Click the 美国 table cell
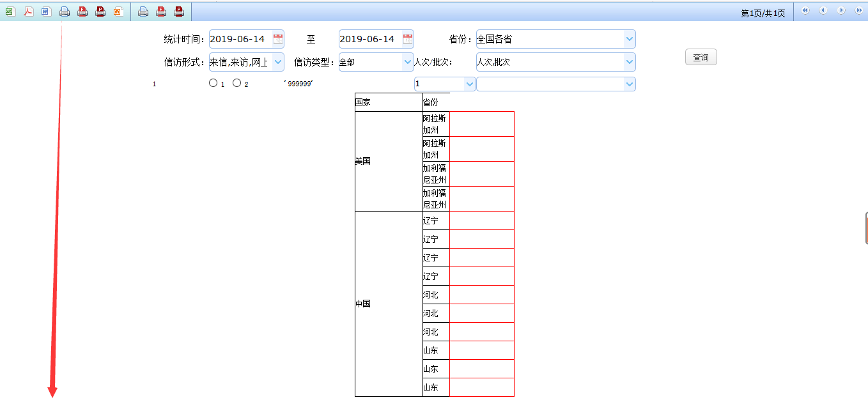868x402 pixels. [x=389, y=161]
